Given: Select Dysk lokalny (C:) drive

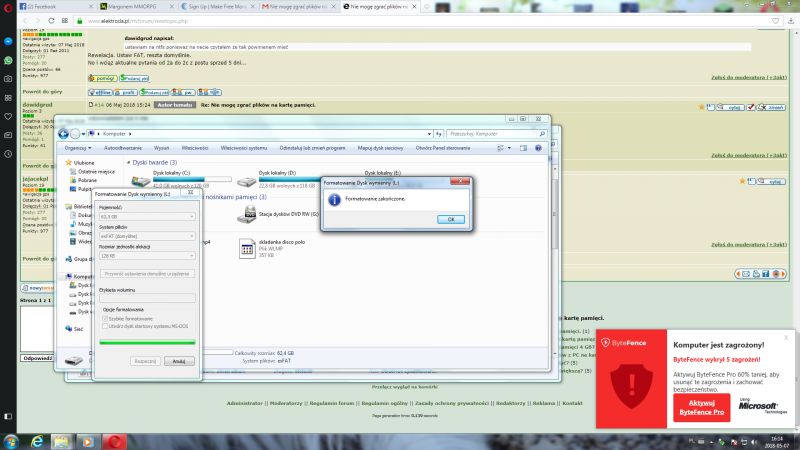Looking at the screenshot, I should (181, 180).
